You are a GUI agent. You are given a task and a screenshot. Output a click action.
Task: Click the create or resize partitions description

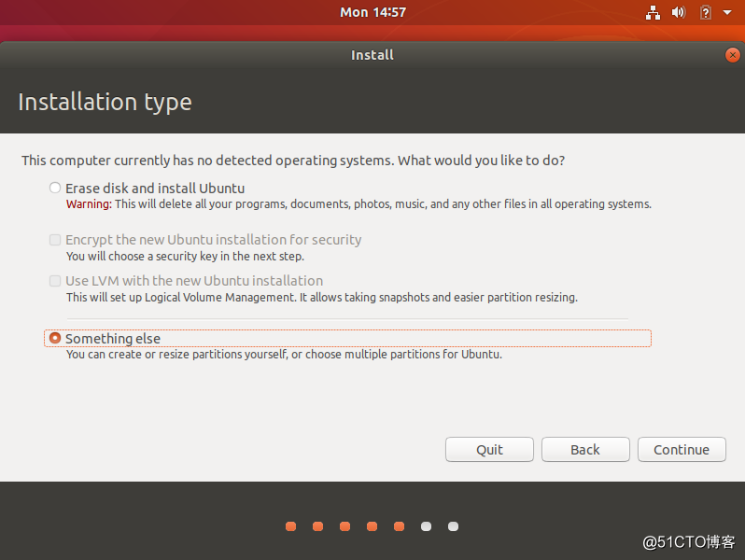284,355
